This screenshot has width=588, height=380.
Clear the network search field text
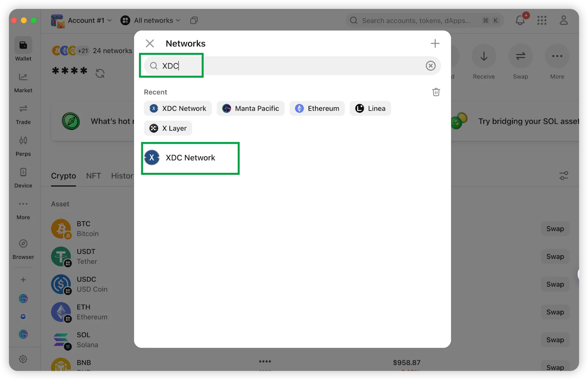(x=430, y=66)
